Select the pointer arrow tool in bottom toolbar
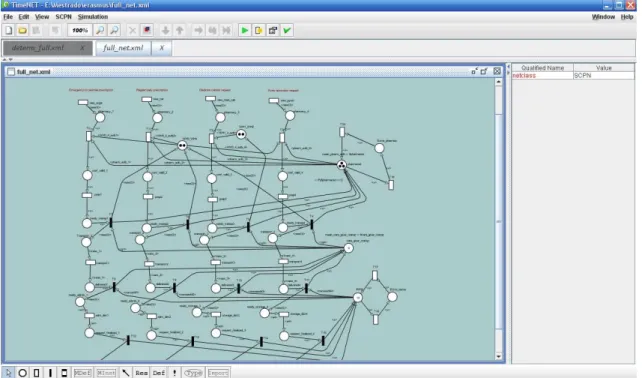642x378 pixels. pyautogui.click(x=8, y=373)
